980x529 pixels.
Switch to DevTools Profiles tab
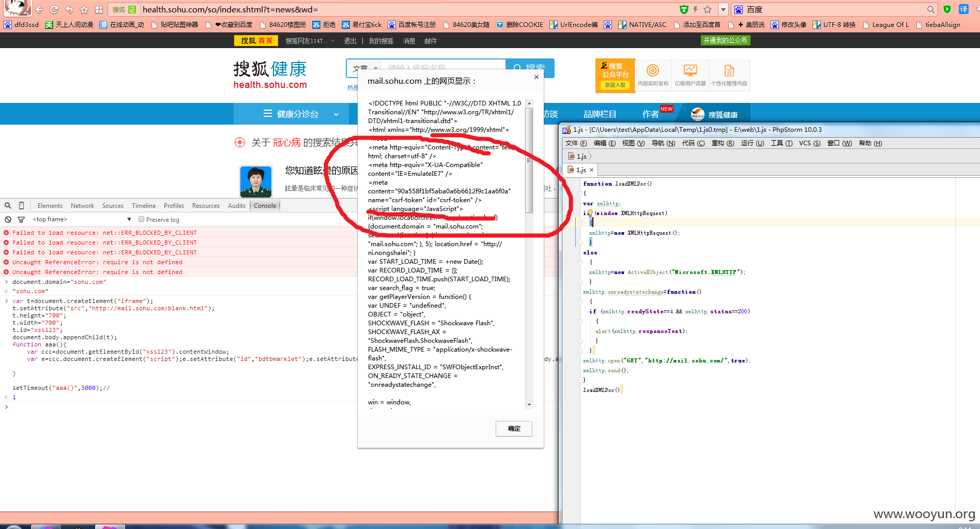(174, 206)
